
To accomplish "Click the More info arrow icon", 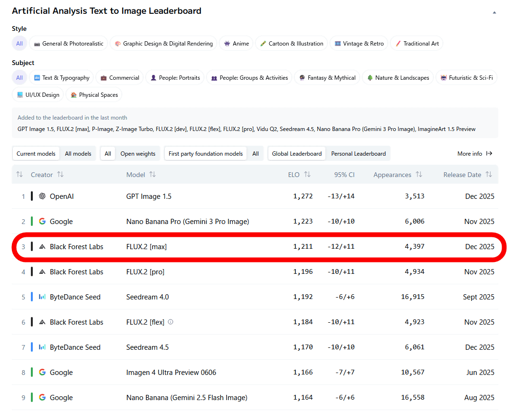I will (489, 154).
